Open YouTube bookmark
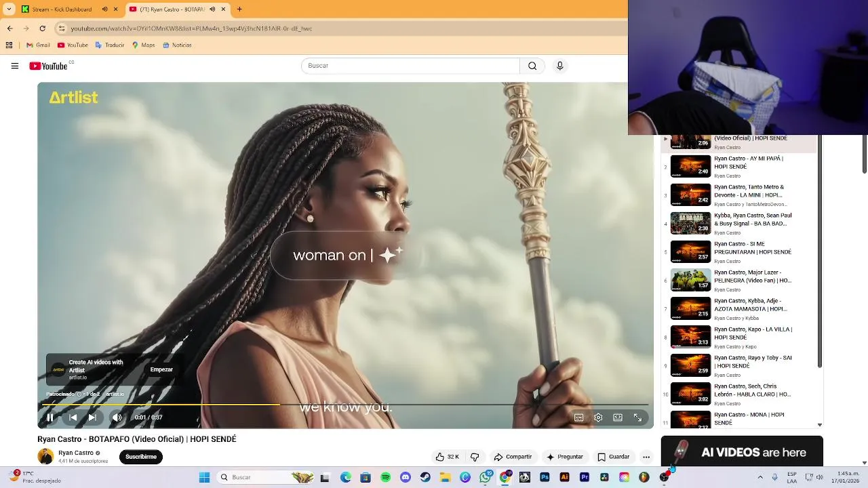This screenshot has width=868, height=488. [x=73, y=45]
